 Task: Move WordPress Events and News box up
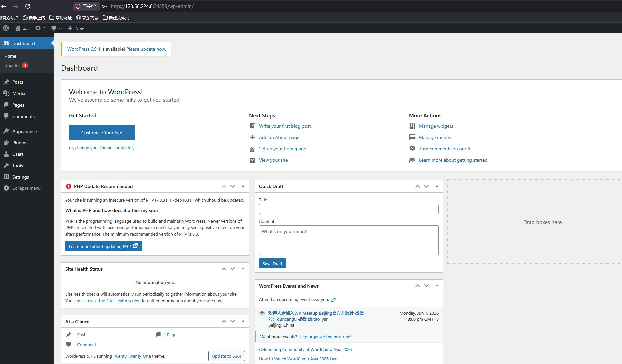click(418, 286)
